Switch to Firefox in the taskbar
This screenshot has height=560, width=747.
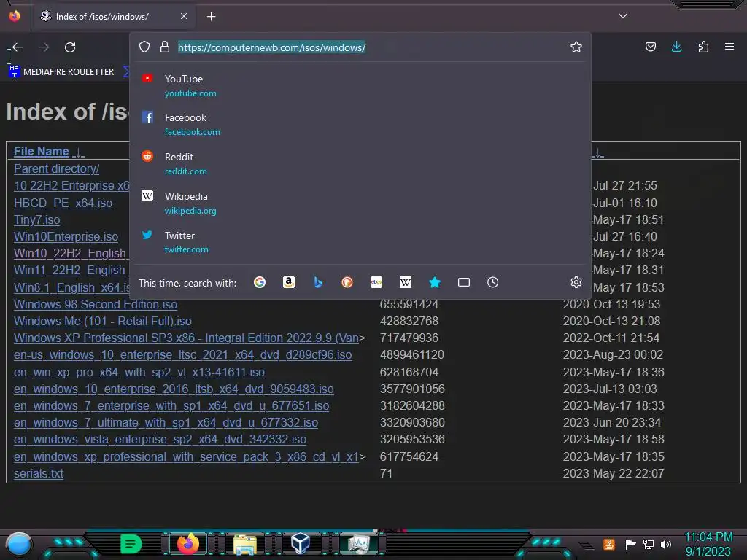click(x=188, y=544)
